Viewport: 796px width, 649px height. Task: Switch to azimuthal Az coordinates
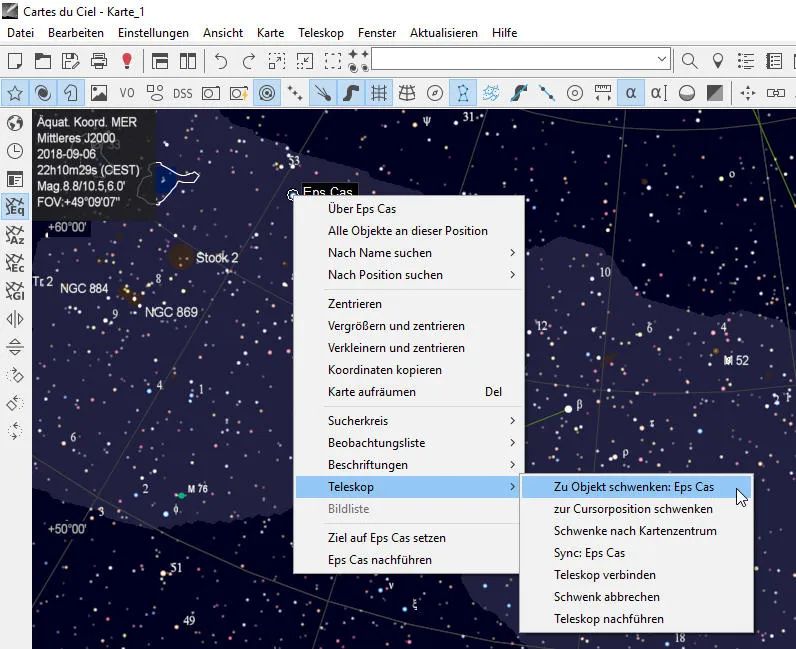pyautogui.click(x=15, y=236)
